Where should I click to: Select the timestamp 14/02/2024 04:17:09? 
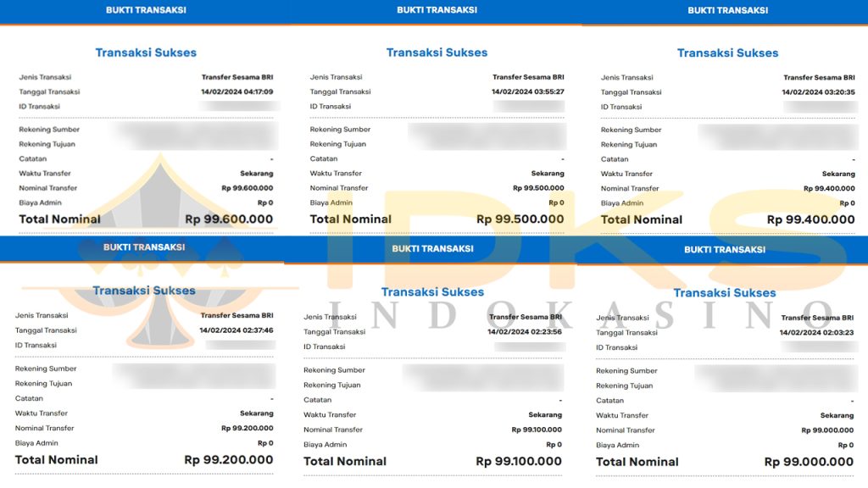pos(237,91)
